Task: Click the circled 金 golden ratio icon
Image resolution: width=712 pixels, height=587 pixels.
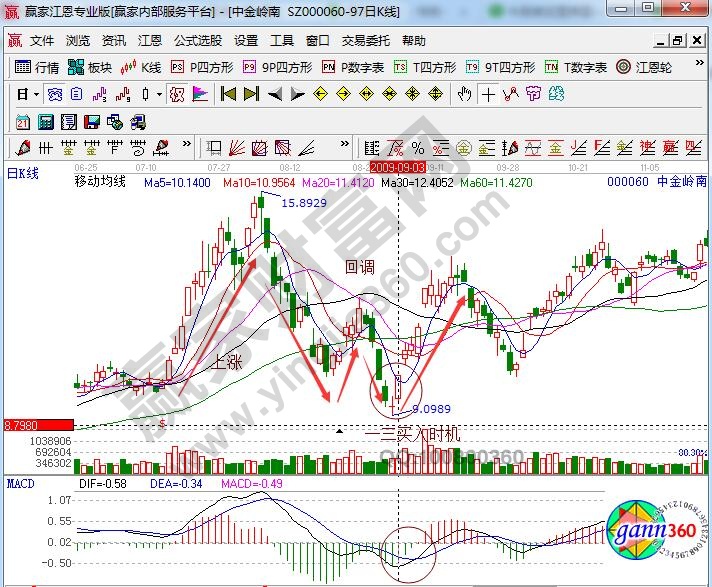Action: tap(463, 148)
